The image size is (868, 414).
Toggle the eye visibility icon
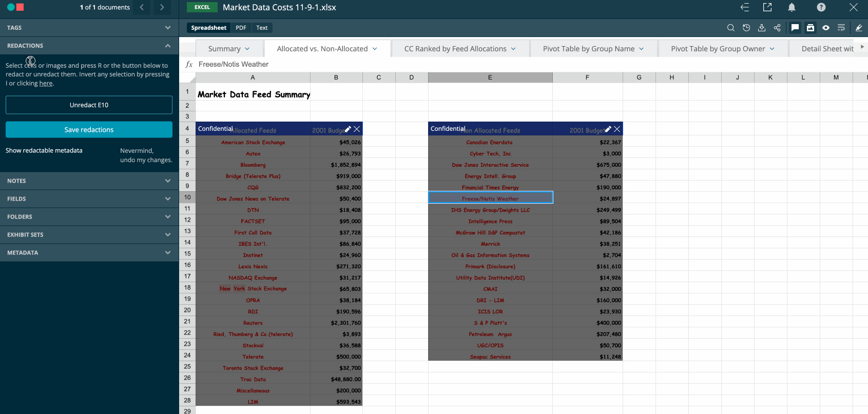(826, 28)
